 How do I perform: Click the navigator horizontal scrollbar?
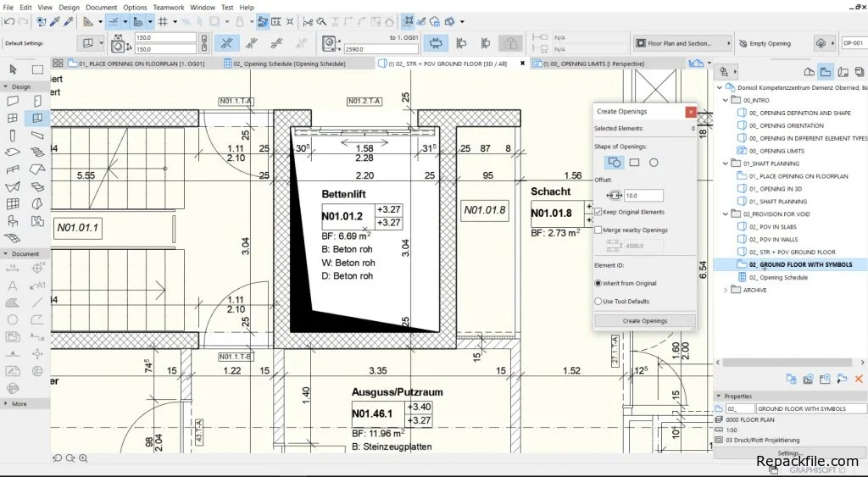coord(786,363)
